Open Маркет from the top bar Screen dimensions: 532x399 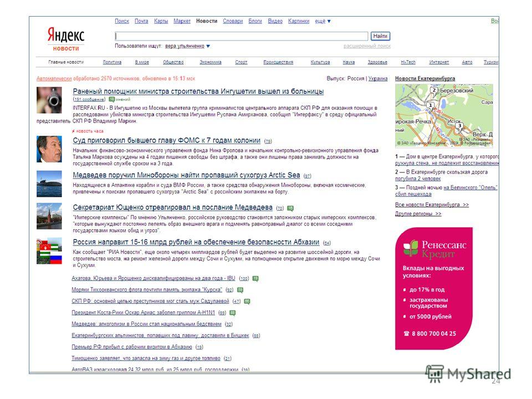pyautogui.click(x=182, y=21)
